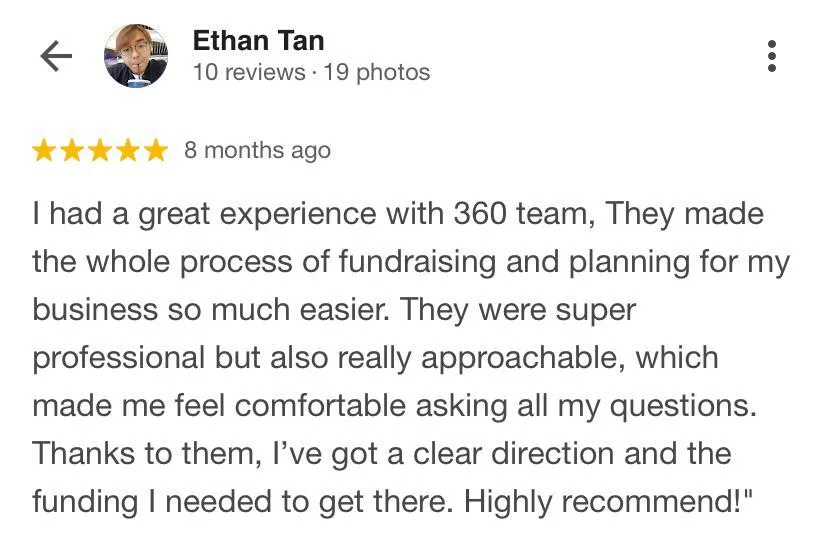Click 'made me feel comfortable' text
This screenshot has height=545, width=828.
coord(219,406)
